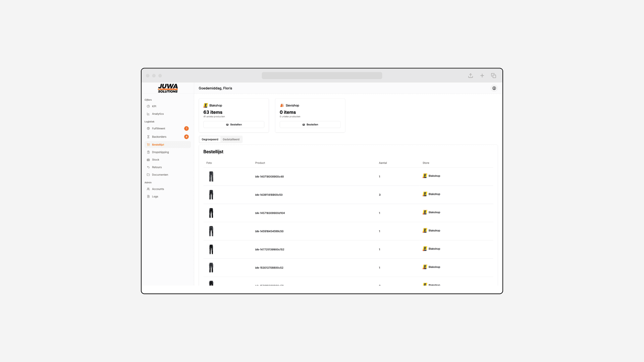Click the JUWA Solutions logo

[x=168, y=88]
